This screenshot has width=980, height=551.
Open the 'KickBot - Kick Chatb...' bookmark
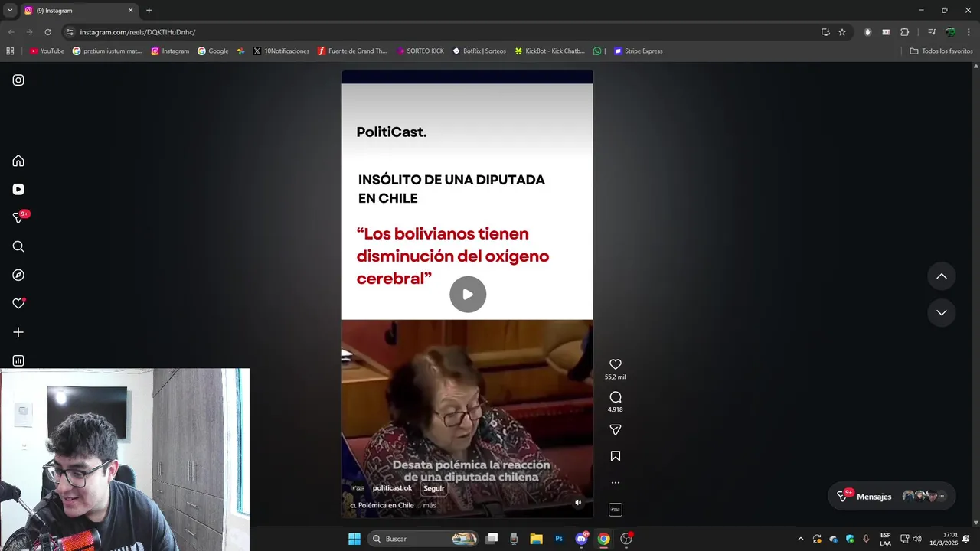pos(550,51)
